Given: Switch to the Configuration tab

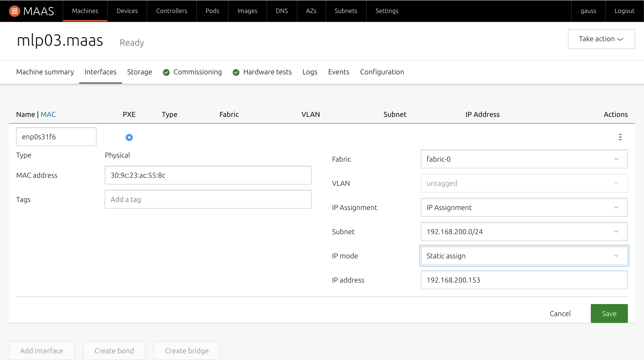Looking at the screenshot, I should (382, 72).
